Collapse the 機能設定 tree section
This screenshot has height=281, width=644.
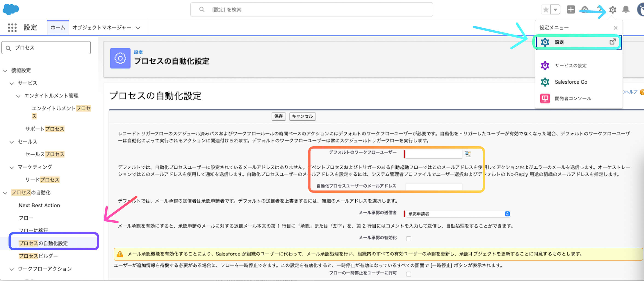5,71
